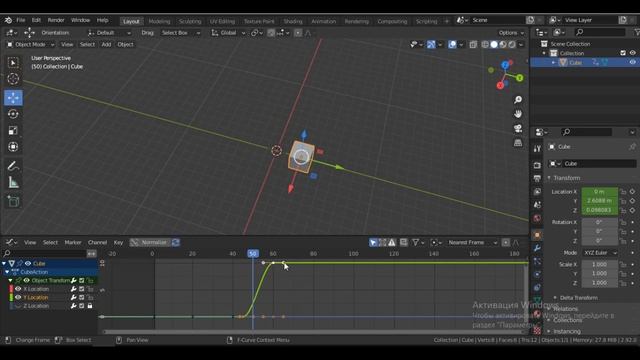Toggle Object Transforms mute checkbox
This screenshot has width=640, height=360.
(82, 280)
